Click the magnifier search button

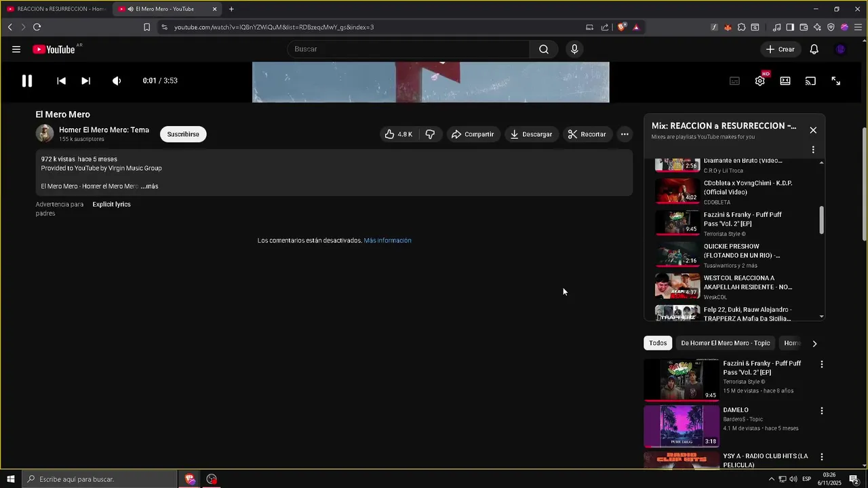[x=544, y=49]
